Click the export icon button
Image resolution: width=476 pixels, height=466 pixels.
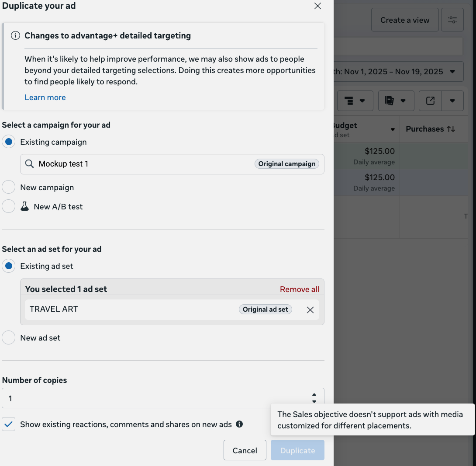coord(430,101)
